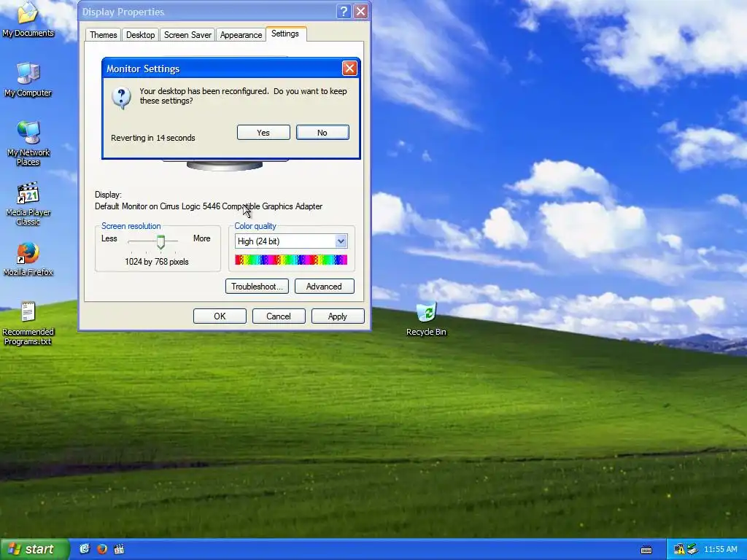Click the 'Less' resolution label
747x560 pixels.
click(x=109, y=238)
